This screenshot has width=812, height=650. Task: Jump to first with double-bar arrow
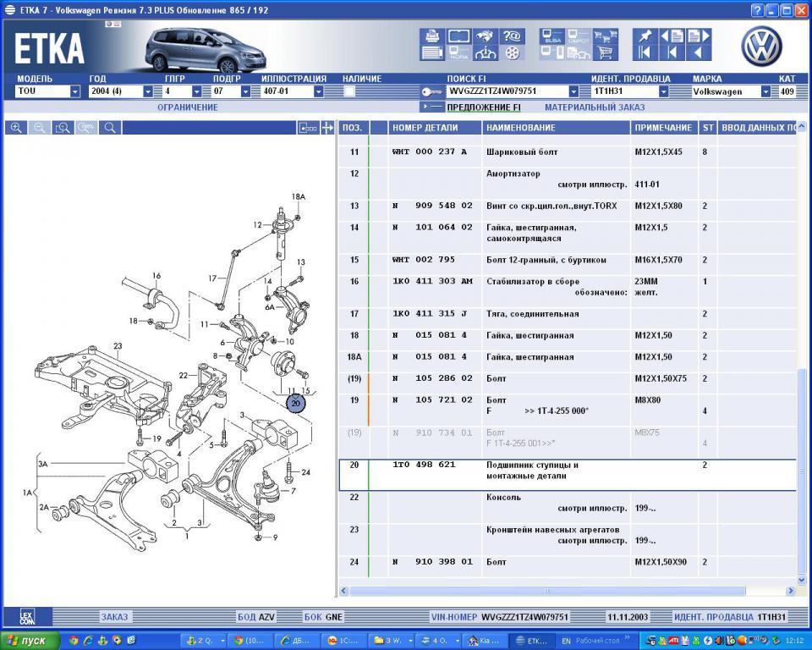point(645,52)
